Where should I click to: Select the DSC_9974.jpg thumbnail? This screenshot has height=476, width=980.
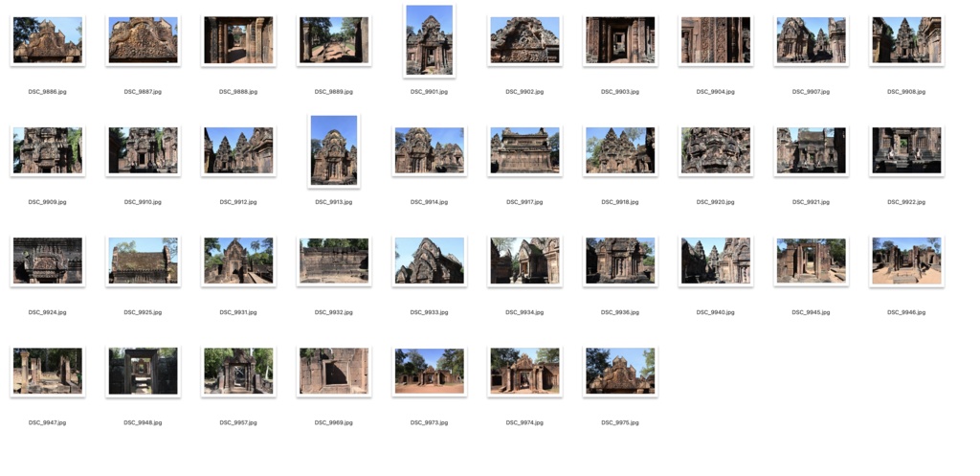[524, 372]
